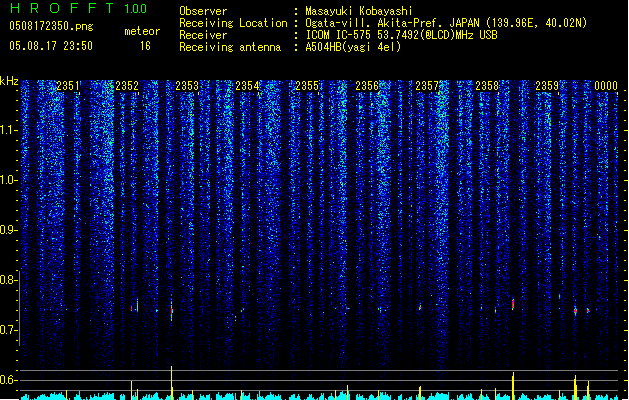The image size is (629, 400).
Task: Click the yellow intensity spike below the 2358 echo
Action: pyautogui.click(x=513, y=386)
